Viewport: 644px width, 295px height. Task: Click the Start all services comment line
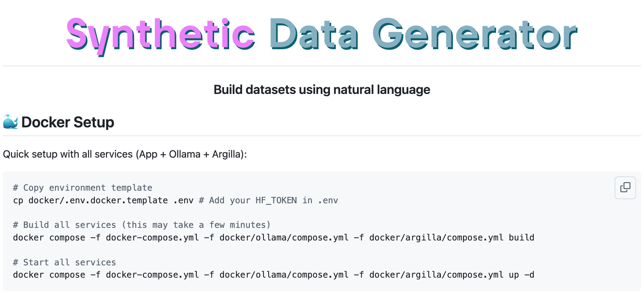click(x=64, y=263)
